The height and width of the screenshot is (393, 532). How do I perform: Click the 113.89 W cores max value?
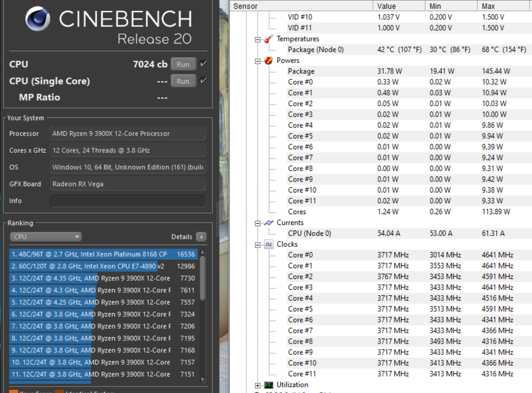[496, 212]
